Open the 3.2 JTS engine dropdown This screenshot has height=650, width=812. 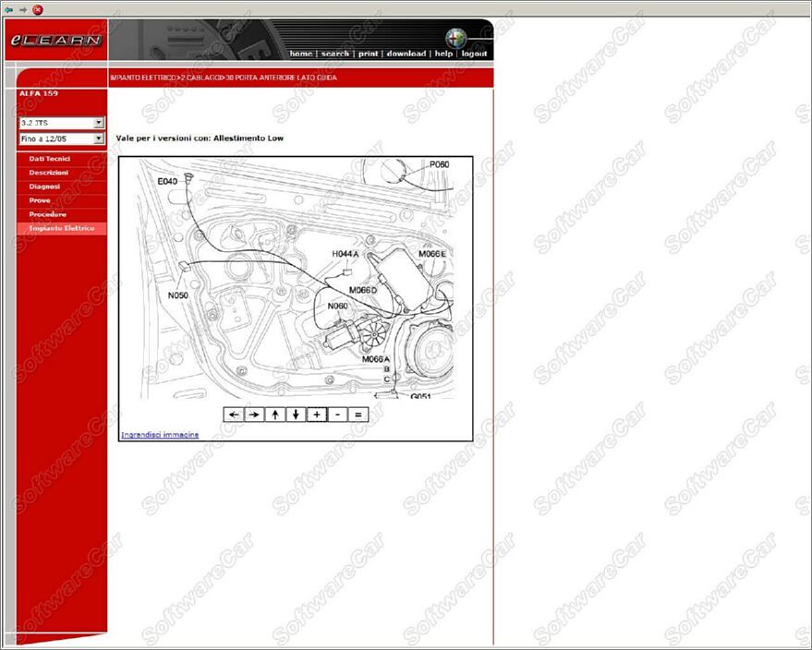(99, 123)
